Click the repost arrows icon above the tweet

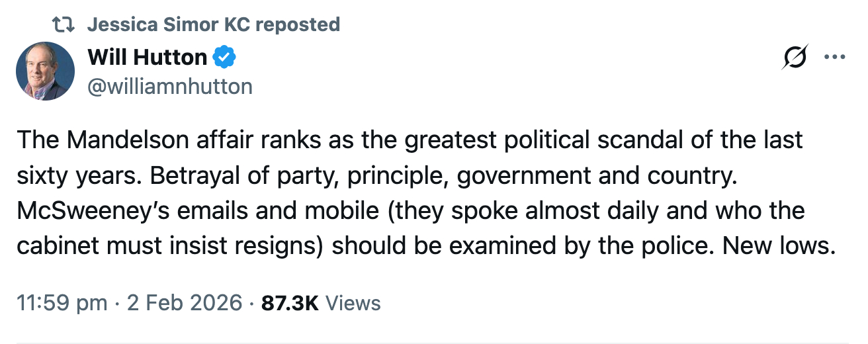(64, 25)
